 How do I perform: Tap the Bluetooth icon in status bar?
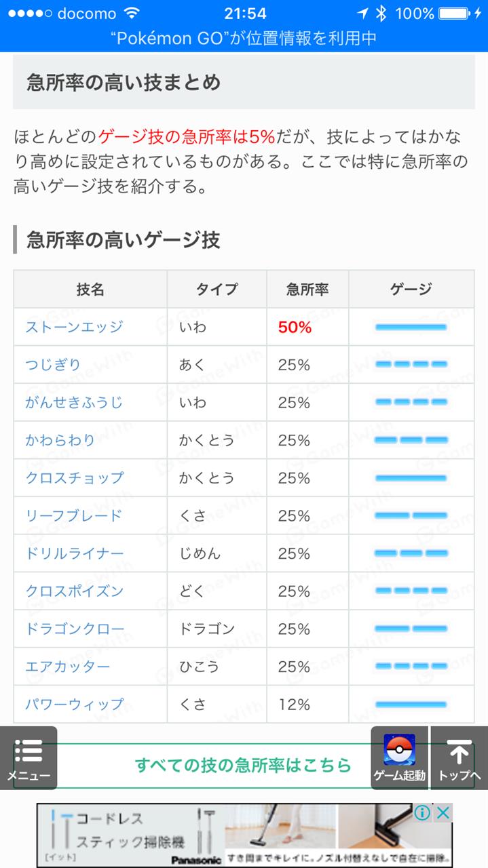[x=381, y=13]
